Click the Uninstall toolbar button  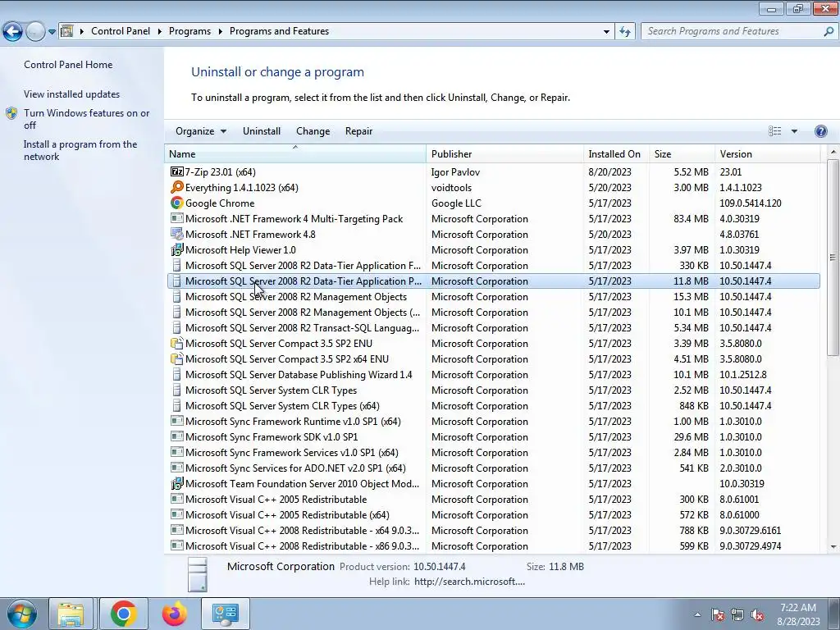(262, 131)
